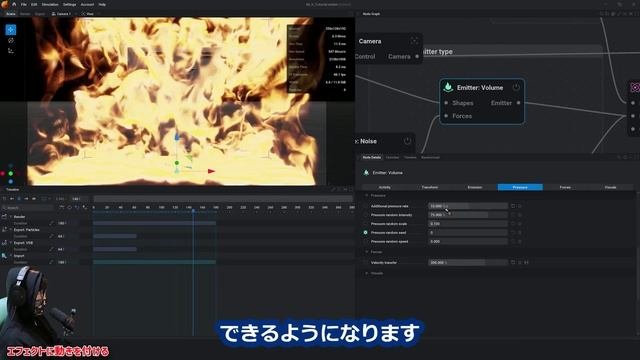Select the scale tool in the viewport toolbar
The height and width of the screenshot is (360, 640).
(x=11, y=51)
